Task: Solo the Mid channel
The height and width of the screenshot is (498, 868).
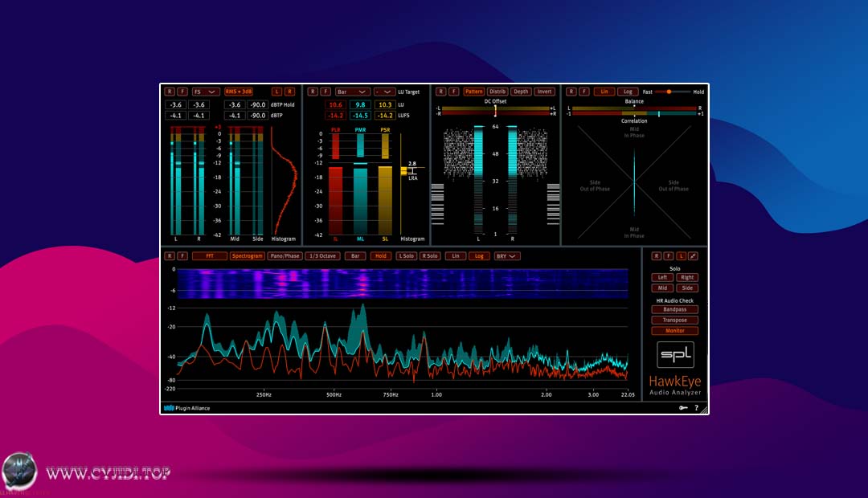Action: click(662, 288)
